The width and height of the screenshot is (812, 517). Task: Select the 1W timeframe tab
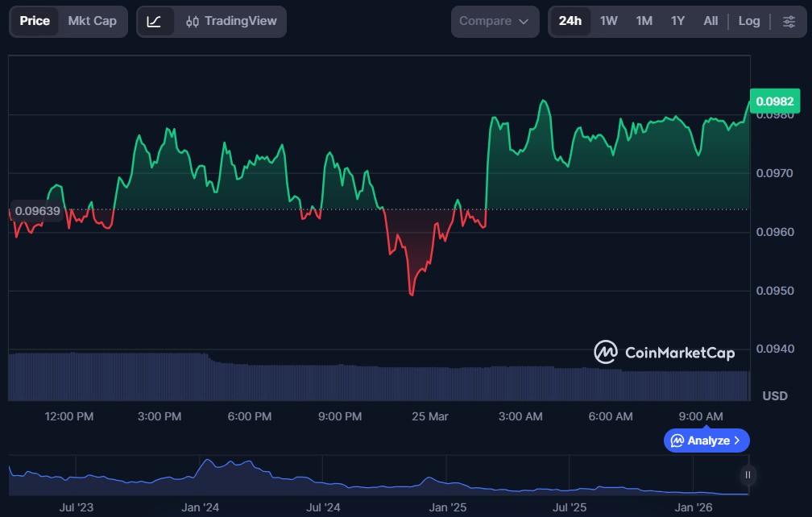tap(609, 22)
